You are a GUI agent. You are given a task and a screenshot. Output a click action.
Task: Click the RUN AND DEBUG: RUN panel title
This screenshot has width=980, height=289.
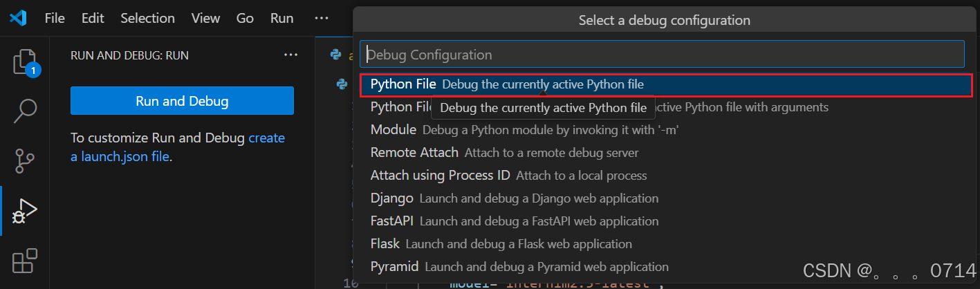[129, 55]
